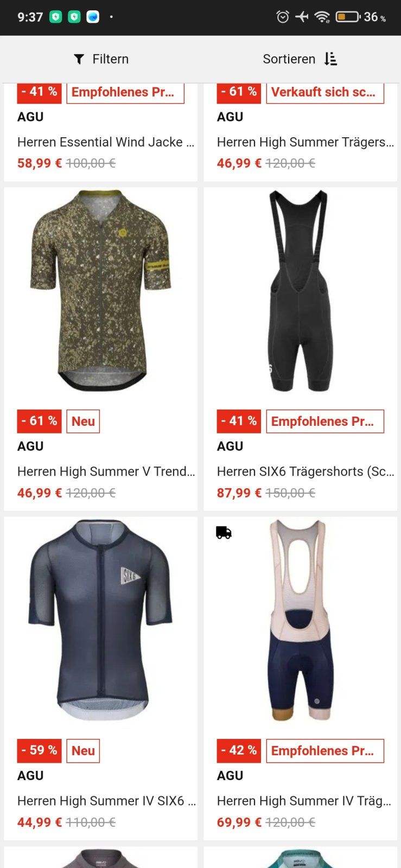401x868 pixels.
Task: Tap the battery indicator icon
Action: click(x=348, y=17)
